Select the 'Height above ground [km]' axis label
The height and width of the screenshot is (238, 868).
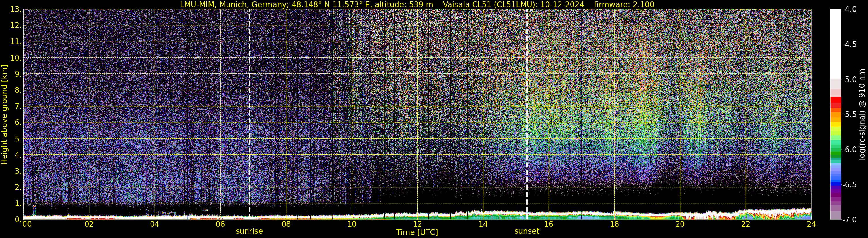point(4,115)
